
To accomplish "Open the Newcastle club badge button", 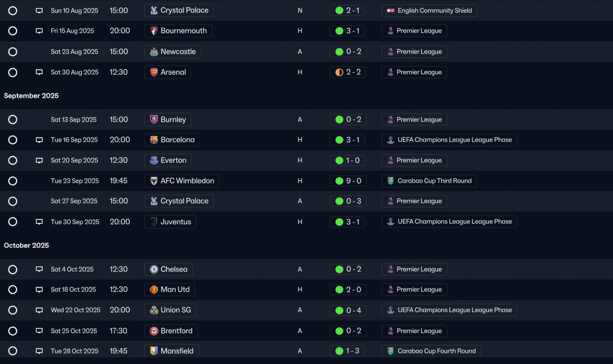I will (x=172, y=52).
